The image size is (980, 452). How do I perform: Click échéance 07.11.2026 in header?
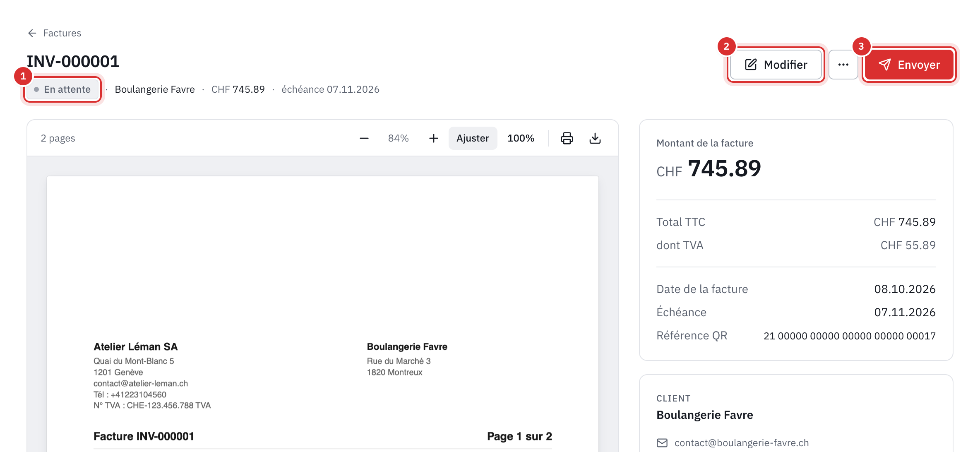[x=330, y=89]
